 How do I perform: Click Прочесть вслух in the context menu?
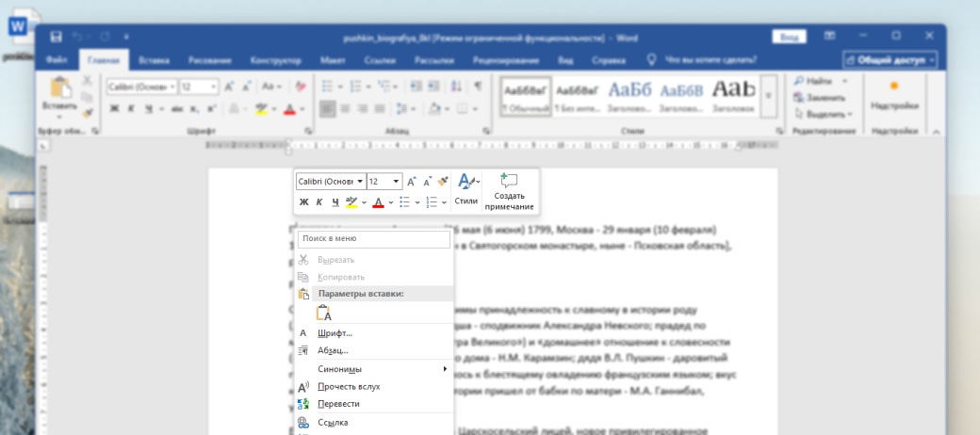pyautogui.click(x=349, y=387)
